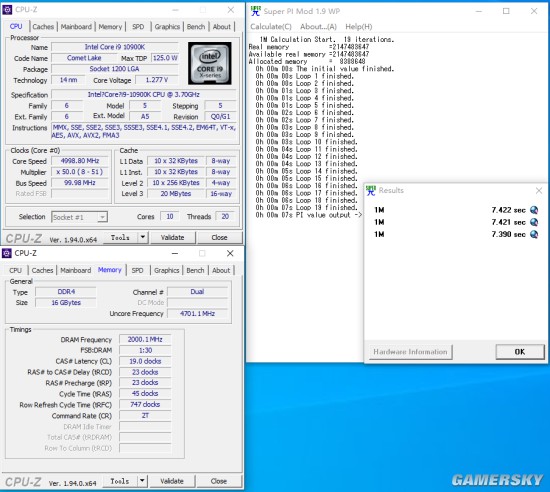550x492 pixels.
Task: Click the Results dialog pi icon
Action: pos(371,190)
